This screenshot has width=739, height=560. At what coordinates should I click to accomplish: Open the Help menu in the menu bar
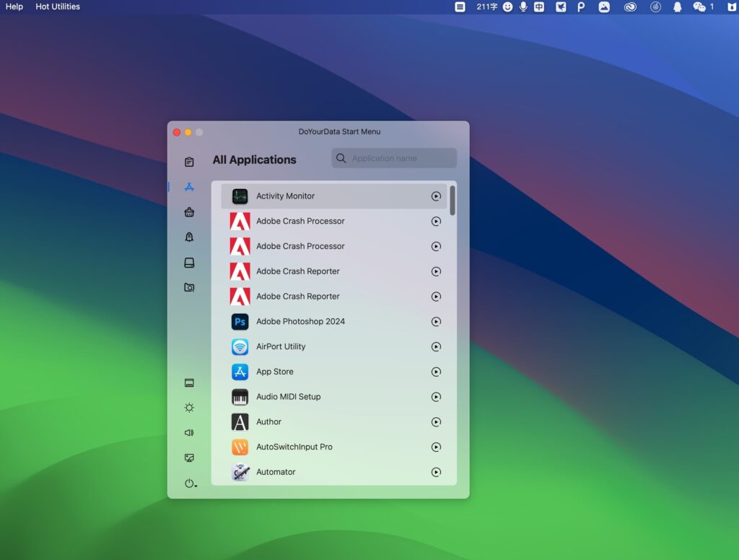coord(14,6)
